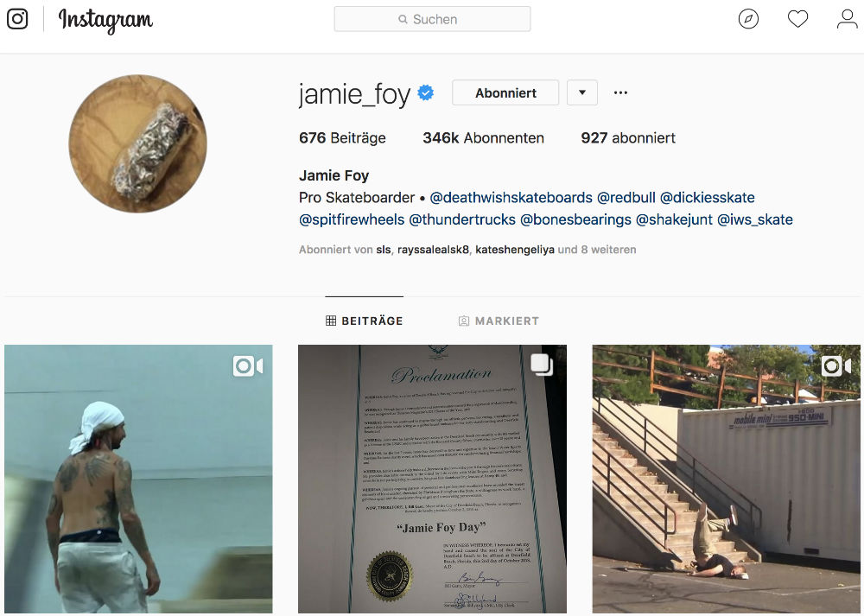Image resolution: width=864 pixels, height=616 pixels.
Task: Click the verified blue badge
Action: coord(425,92)
